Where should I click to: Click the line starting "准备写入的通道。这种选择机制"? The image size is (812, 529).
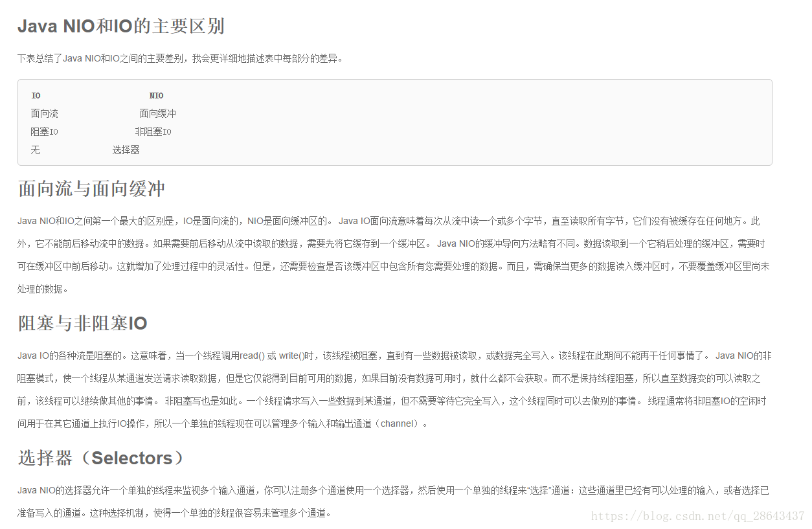(x=174, y=513)
